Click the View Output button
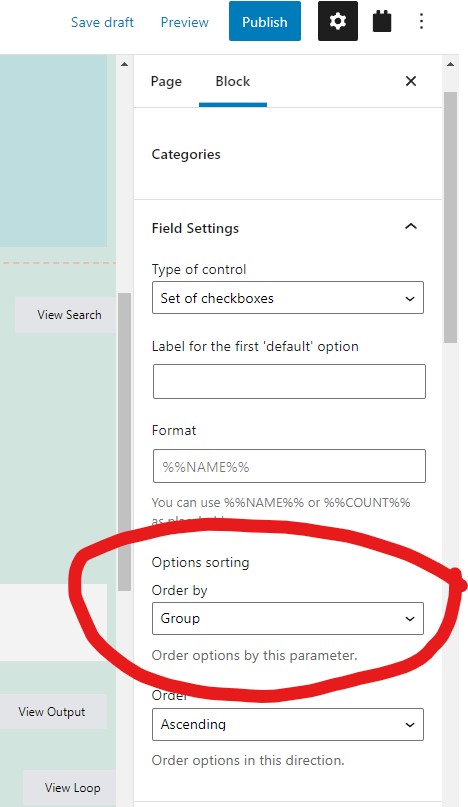 [53, 712]
